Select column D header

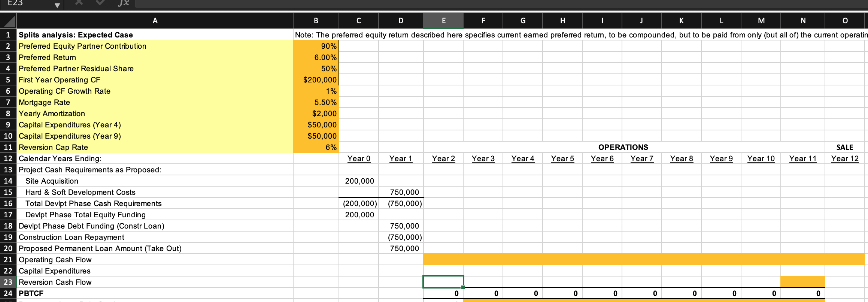pyautogui.click(x=401, y=21)
